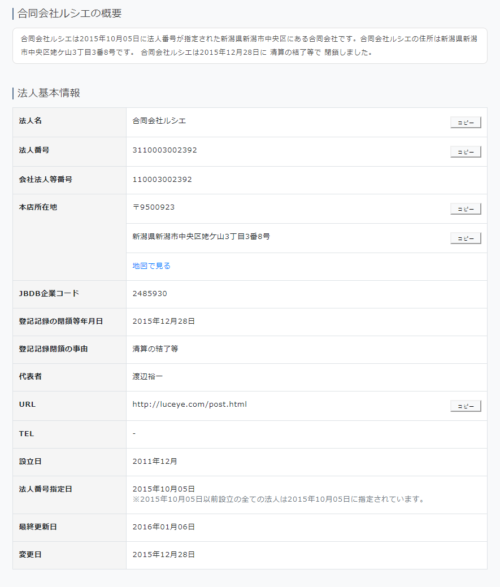Image resolution: width=500 pixels, height=587 pixels.
Task: Click the company registration number 110003002392
Action: pos(162,180)
